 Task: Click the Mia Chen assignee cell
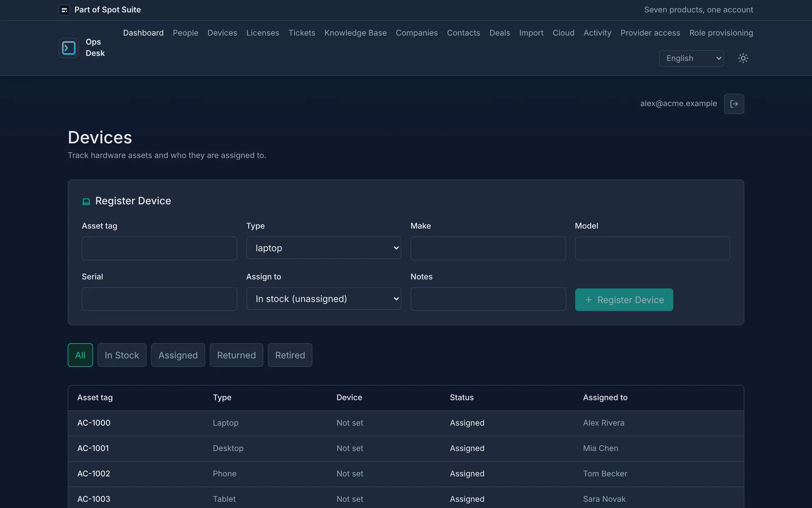[x=600, y=448]
